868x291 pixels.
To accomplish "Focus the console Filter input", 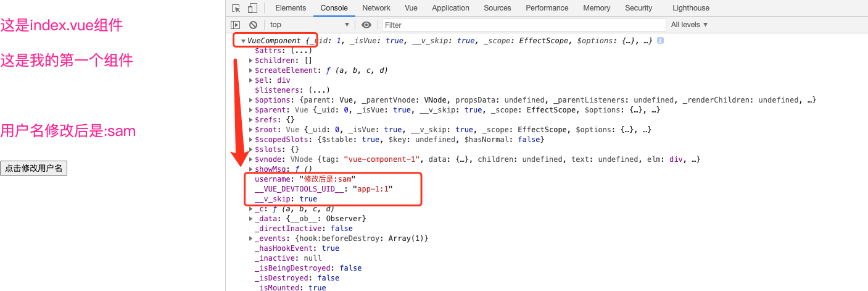I will click(524, 25).
